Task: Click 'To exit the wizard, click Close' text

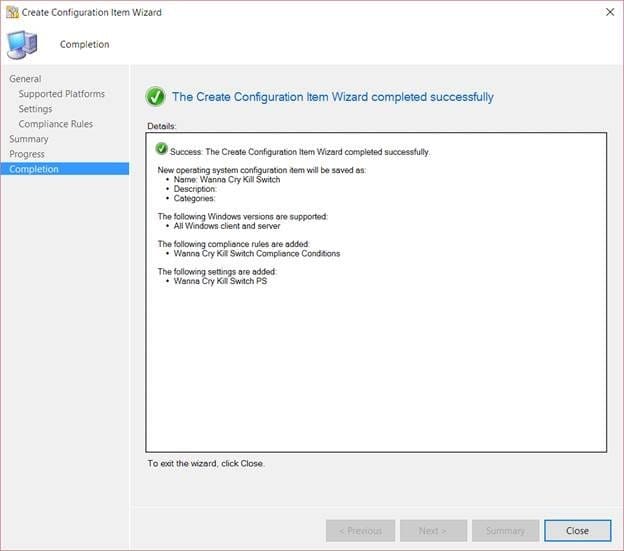Action: [x=206, y=463]
